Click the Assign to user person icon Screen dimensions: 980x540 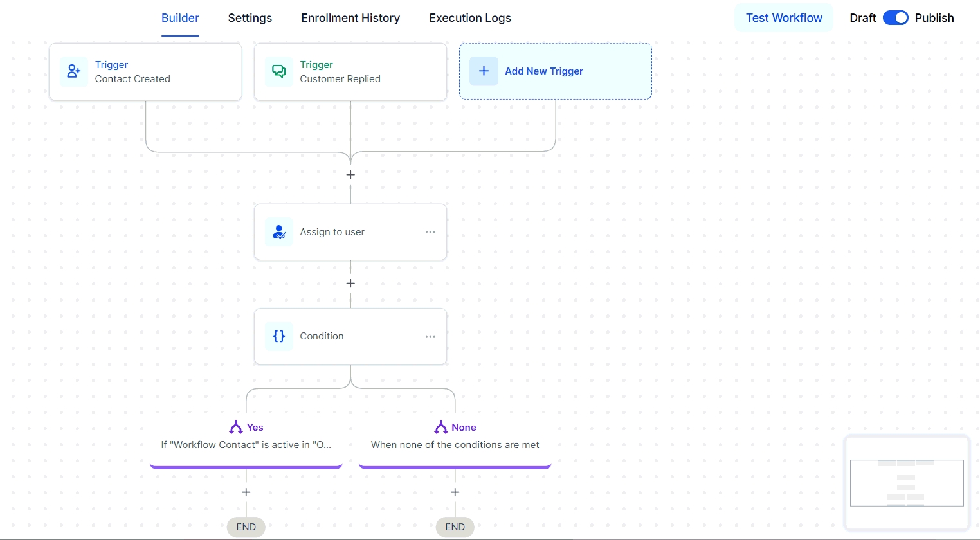click(279, 232)
